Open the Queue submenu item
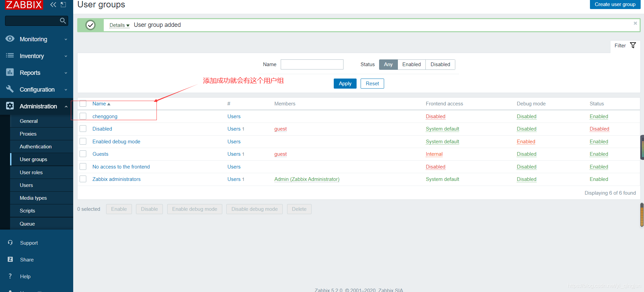The width and height of the screenshot is (644, 292). [x=42, y=224]
